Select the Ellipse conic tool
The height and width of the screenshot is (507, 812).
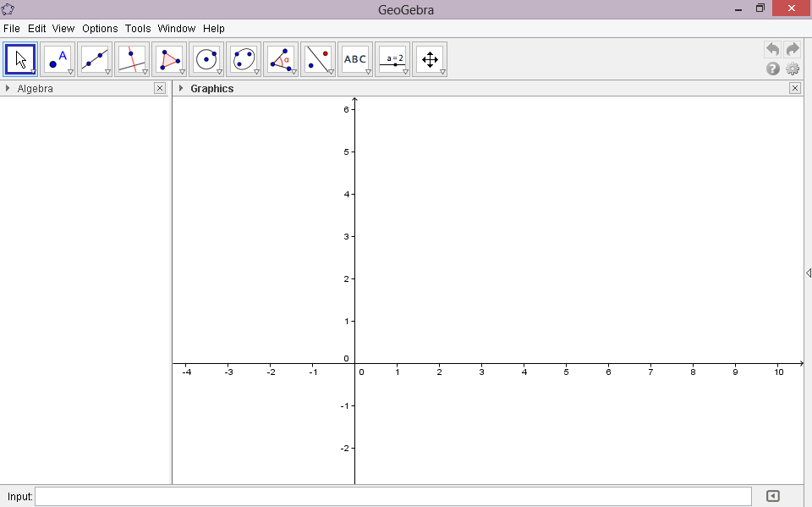(x=244, y=59)
